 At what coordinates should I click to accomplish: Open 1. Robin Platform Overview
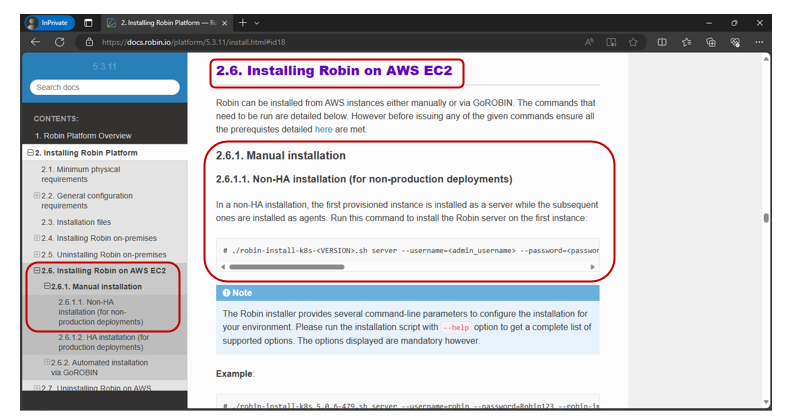point(83,136)
